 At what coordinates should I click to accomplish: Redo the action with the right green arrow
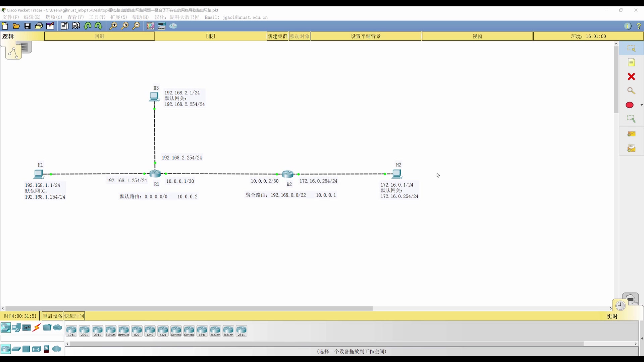(99, 26)
